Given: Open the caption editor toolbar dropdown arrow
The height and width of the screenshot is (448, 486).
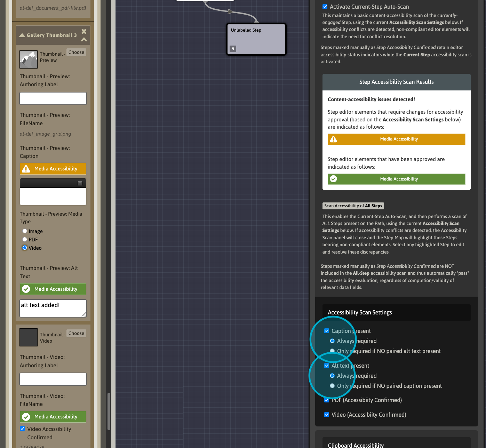Looking at the screenshot, I should point(80,183).
